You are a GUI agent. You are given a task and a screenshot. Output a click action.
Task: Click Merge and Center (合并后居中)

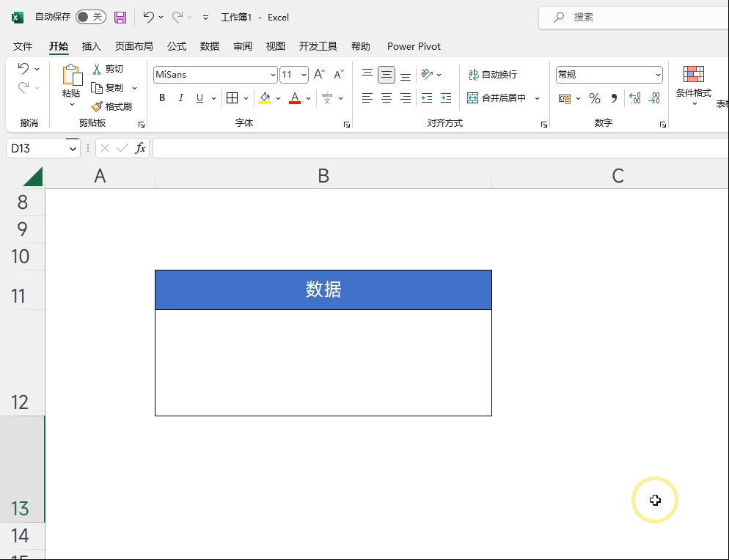click(x=497, y=98)
